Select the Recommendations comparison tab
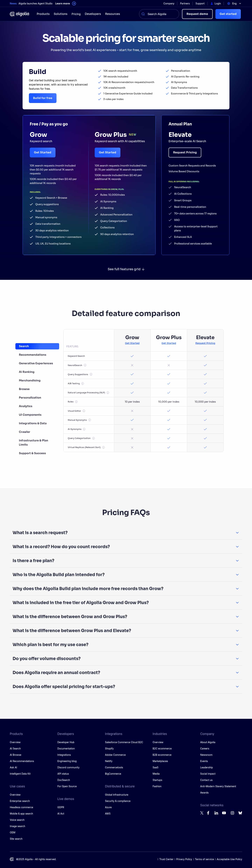The width and height of the screenshot is (252, 868). click(x=32, y=355)
